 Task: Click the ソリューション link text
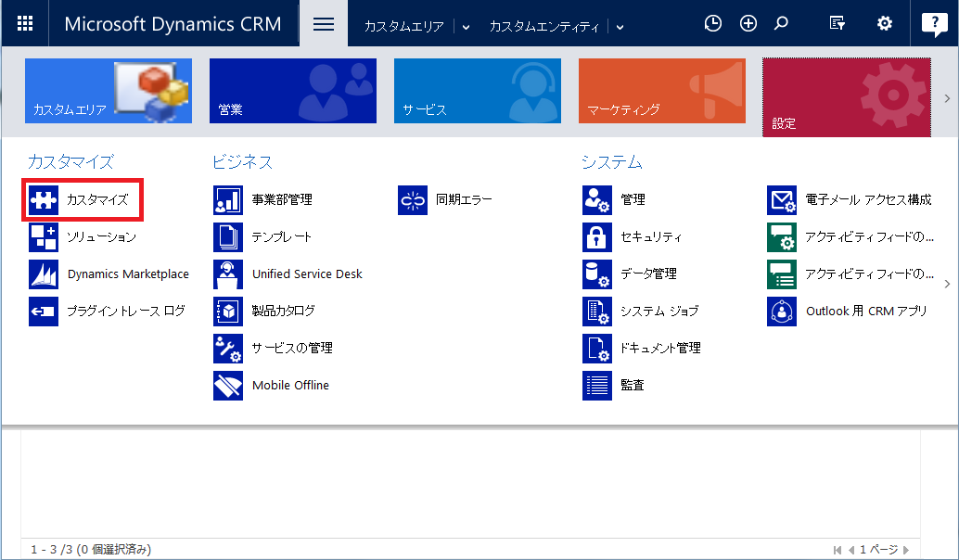pyautogui.click(x=101, y=237)
